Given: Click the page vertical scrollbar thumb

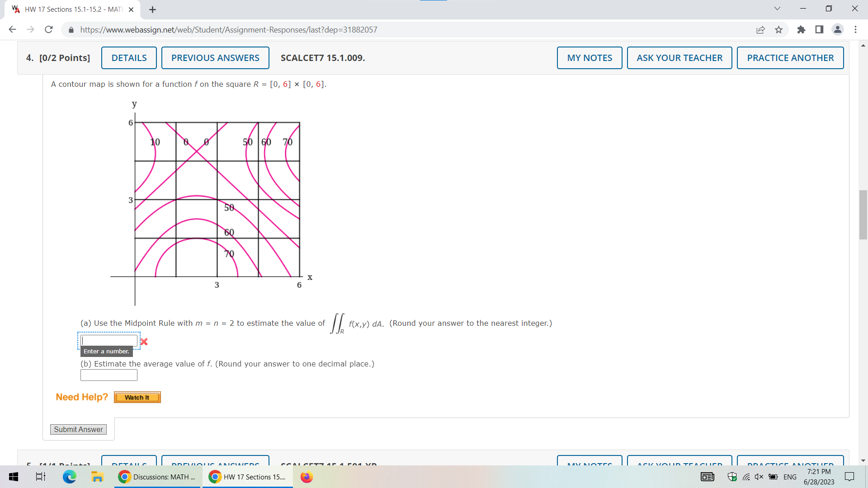Looking at the screenshot, I should coord(863,215).
